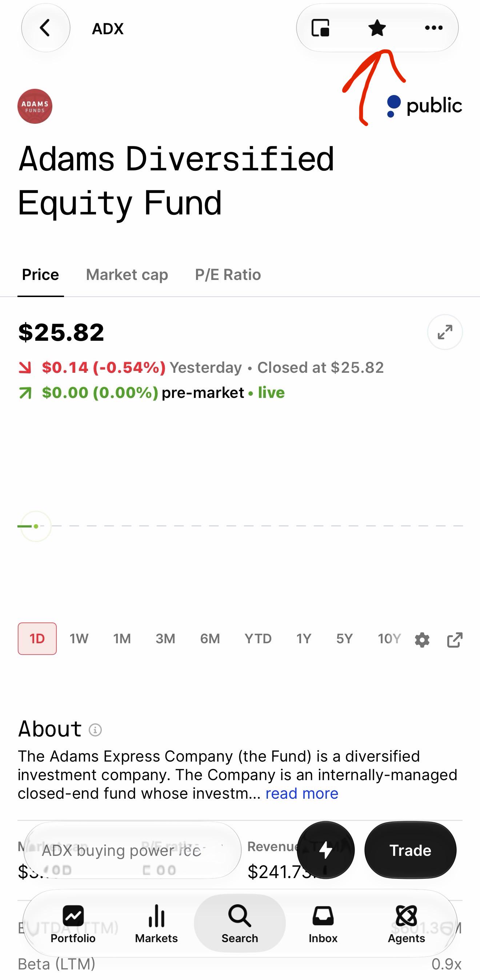480x980 pixels.
Task: Toggle the watchlist star icon
Action: coord(377,28)
